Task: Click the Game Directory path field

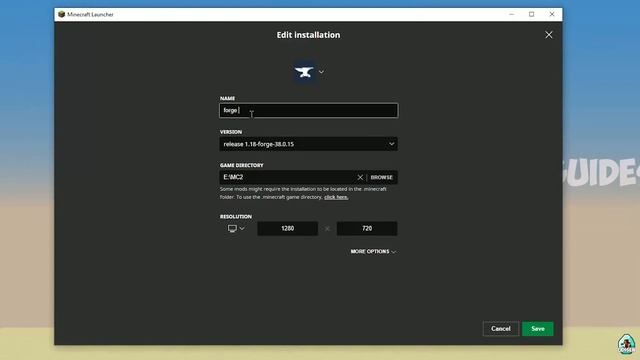Action: [287, 177]
